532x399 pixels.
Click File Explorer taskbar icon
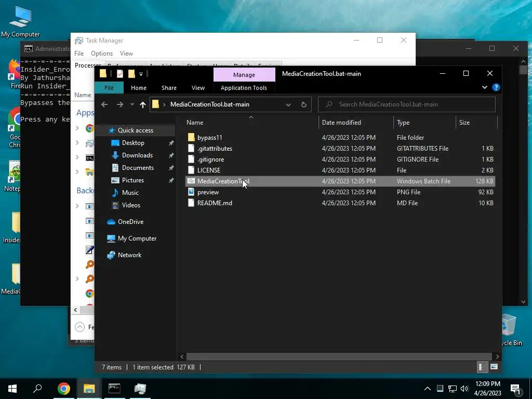coord(89,388)
